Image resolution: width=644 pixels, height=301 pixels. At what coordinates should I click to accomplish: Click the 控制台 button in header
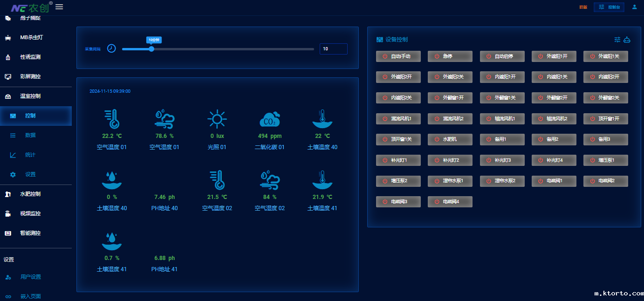(x=609, y=7)
